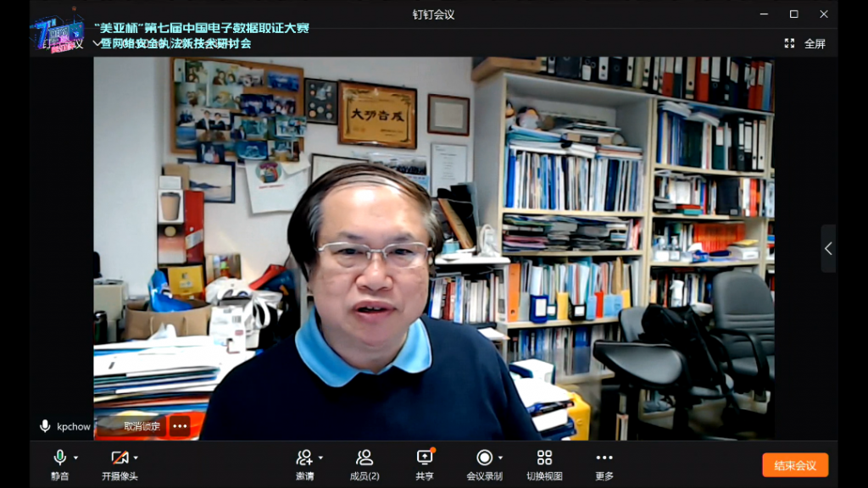
Task: Expand meeting info chevron at top-left
Action: click(97, 43)
